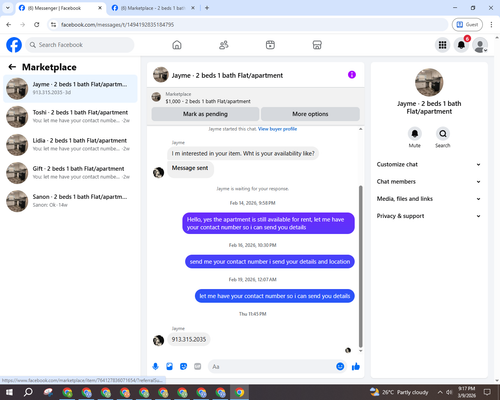Attach a photo file icon

coord(170,367)
